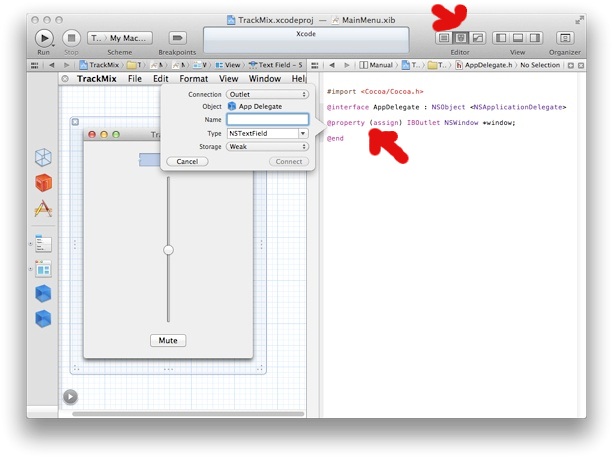
Task: Click the Run button in the toolbar
Action: coord(44,38)
